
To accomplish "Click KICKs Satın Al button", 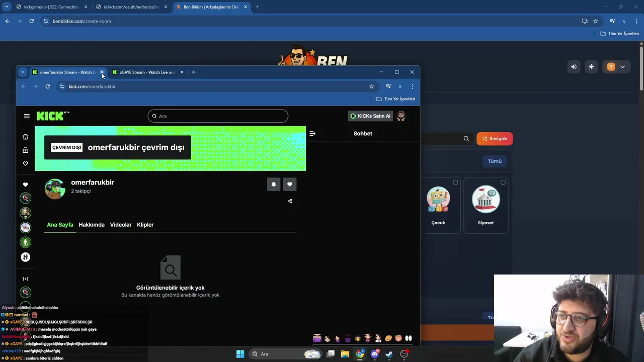I will [x=370, y=116].
